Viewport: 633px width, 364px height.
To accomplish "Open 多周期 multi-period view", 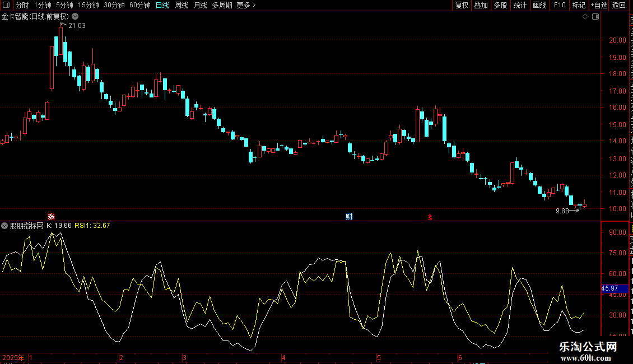I will pos(222,5).
